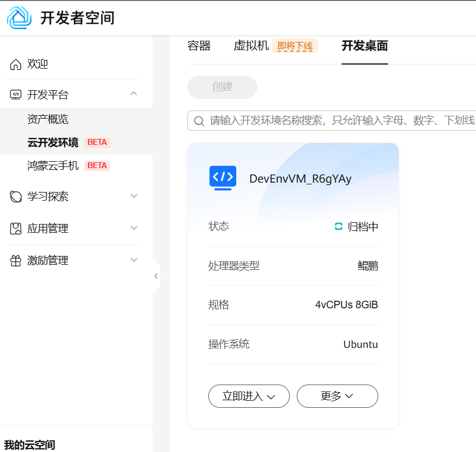Click the puzzle icon beside 应用管理
Viewport: 476px width, 452px height.
point(16,229)
